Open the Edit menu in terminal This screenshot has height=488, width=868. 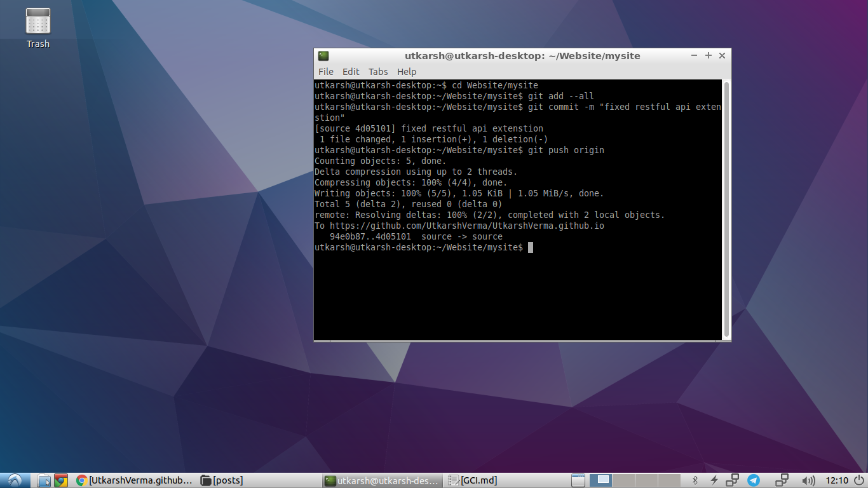[350, 71]
